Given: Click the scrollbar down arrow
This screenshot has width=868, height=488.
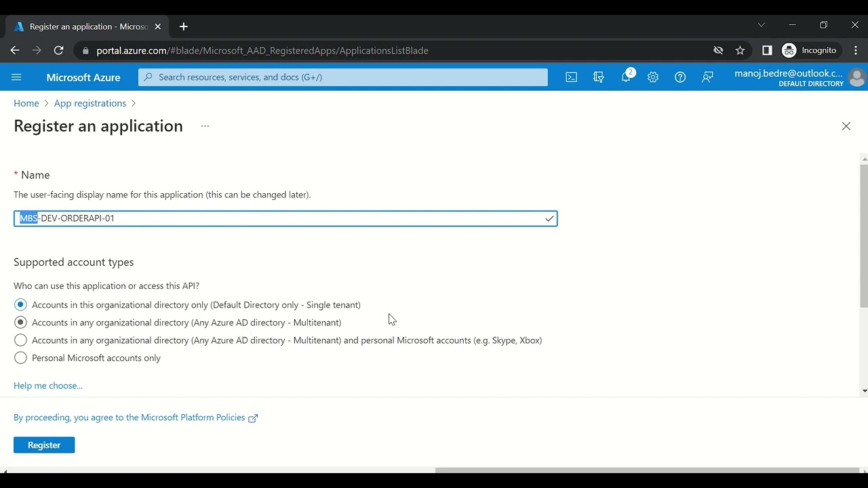Looking at the screenshot, I should tap(863, 391).
